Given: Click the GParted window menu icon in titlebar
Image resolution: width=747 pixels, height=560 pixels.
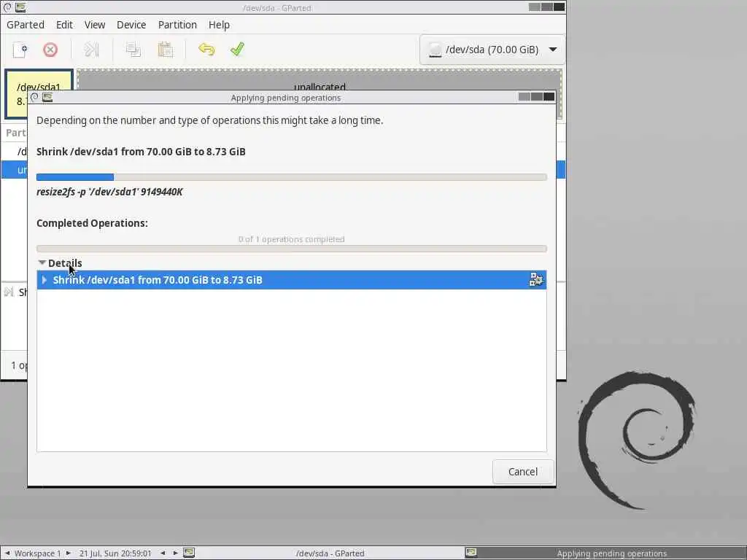Looking at the screenshot, I should [x=20, y=7].
